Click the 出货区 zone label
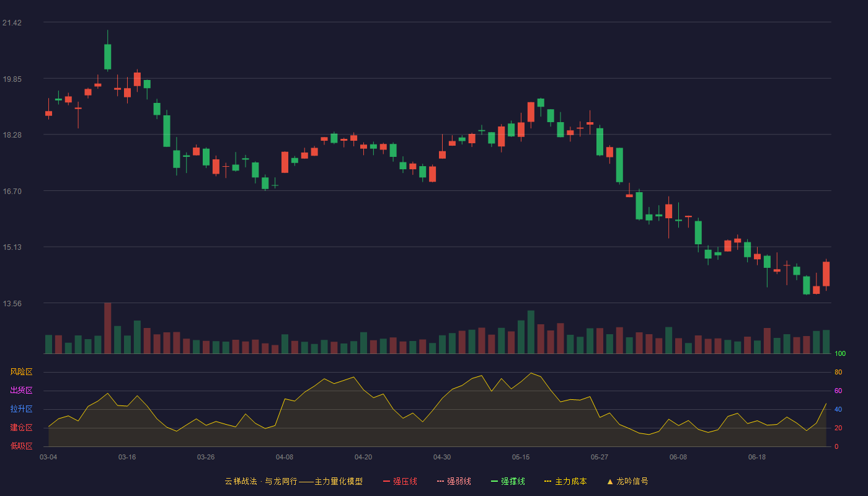868x496 pixels. point(21,391)
